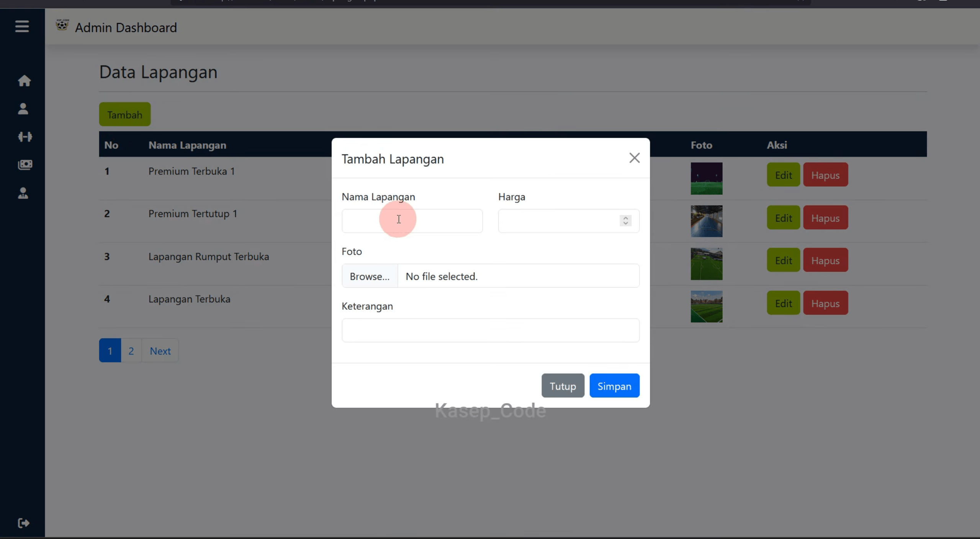Click the Data Lapangan page heading
The width and height of the screenshot is (980, 539).
pyautogui.click(x=158, y=72)
